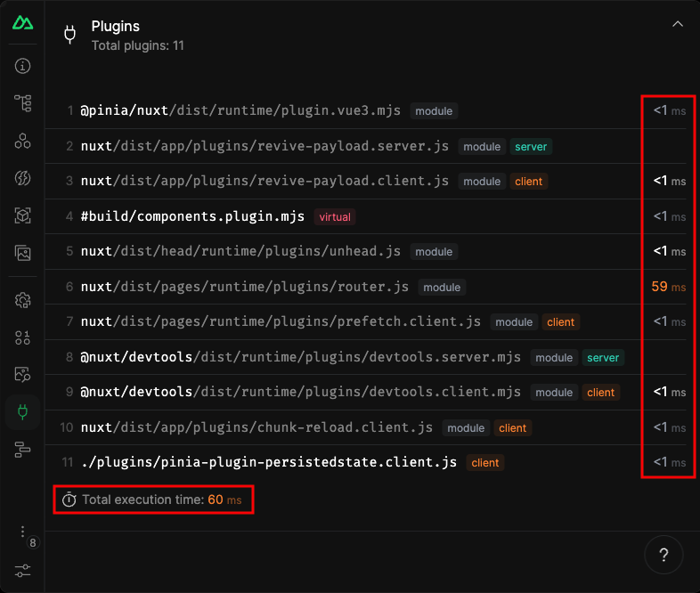700x593 pixels.
Task: Open prefetch.client.js plugin path
Action: click(281, 321)
